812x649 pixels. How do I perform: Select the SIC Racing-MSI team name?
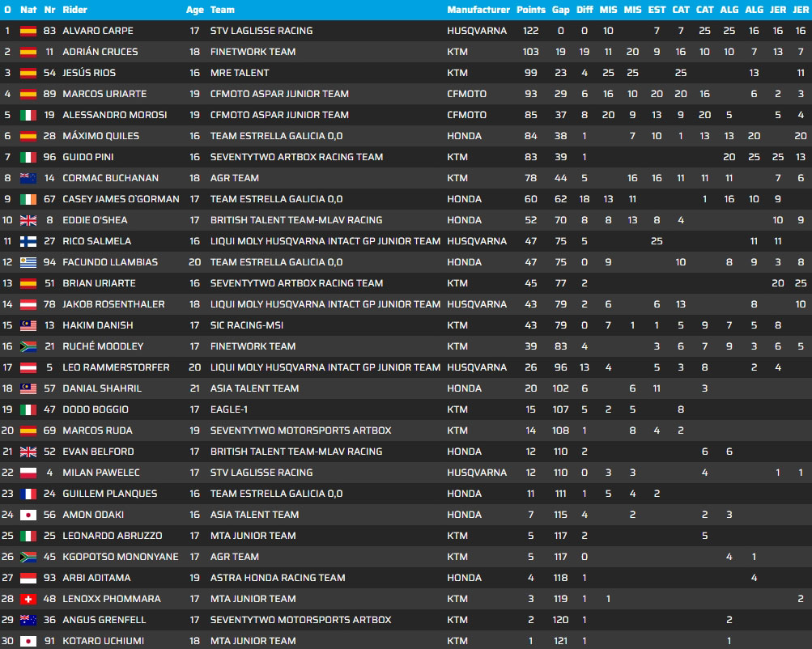point(246,325)
